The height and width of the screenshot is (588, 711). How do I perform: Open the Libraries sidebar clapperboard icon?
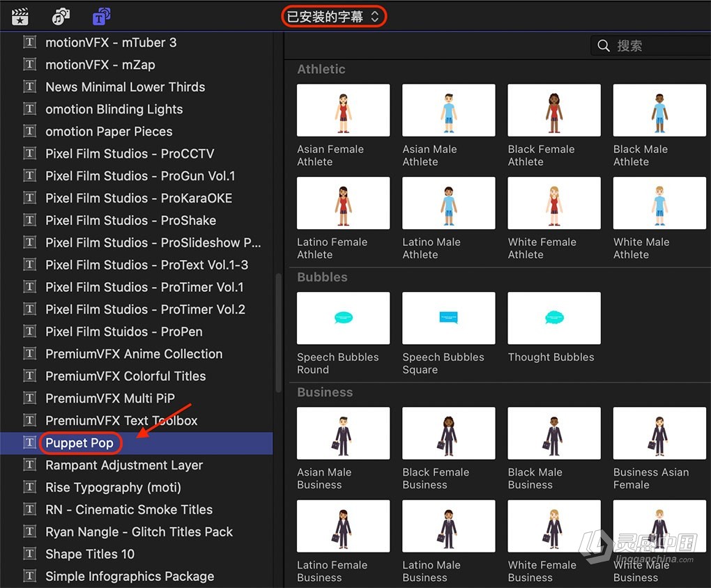(x=20, y=17)
